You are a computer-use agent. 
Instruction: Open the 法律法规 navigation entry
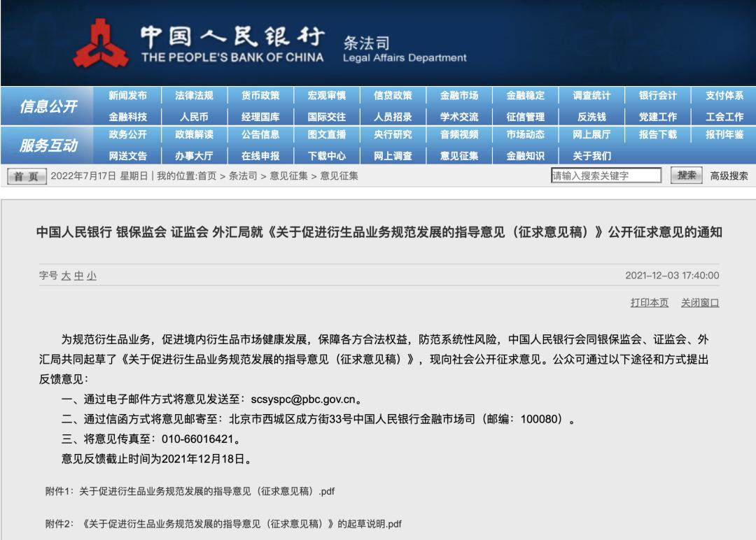pyautogui.click(x=195, y=95)
